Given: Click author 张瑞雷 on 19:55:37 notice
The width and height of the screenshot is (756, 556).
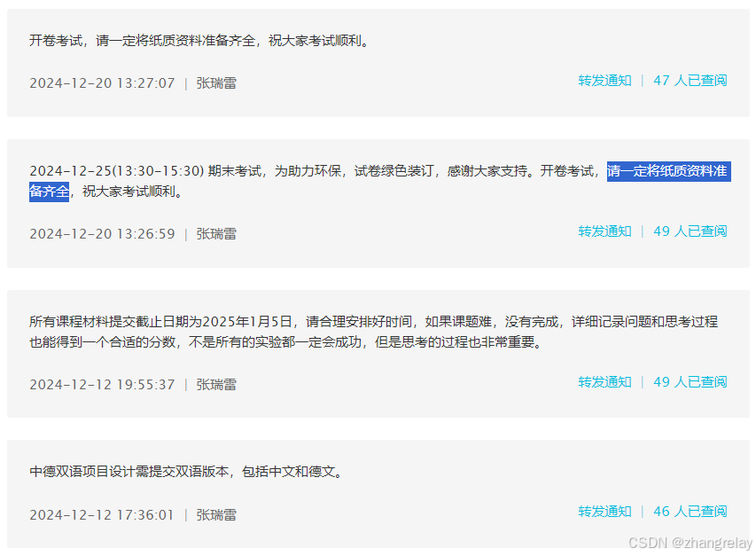Looking at the screenshot, I should click(x=216, y=385).
